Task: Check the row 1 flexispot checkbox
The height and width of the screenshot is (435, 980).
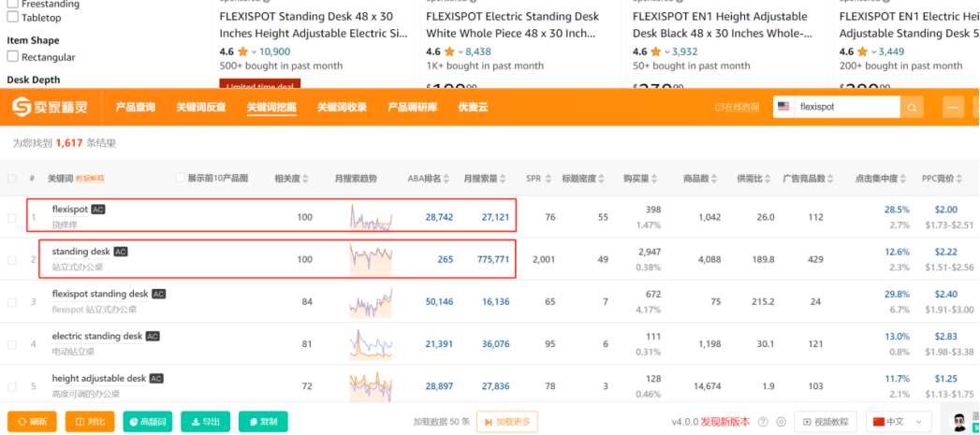Action: [12, 217]
